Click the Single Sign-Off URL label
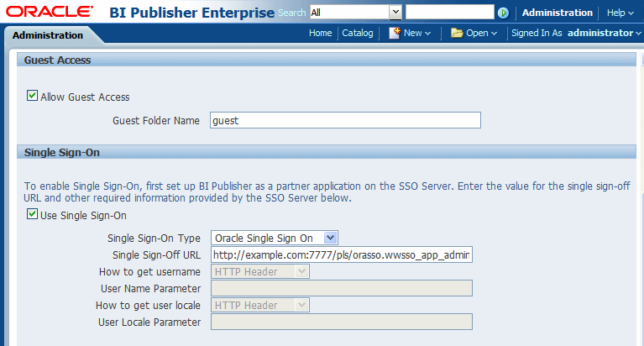The height and width of the screenshot is (346, 644). pos(156,255)
